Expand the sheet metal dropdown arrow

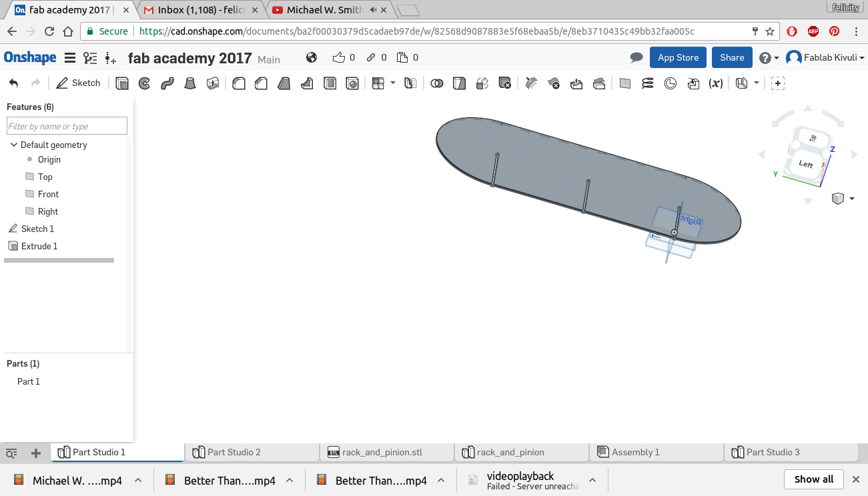click(756, 83)
